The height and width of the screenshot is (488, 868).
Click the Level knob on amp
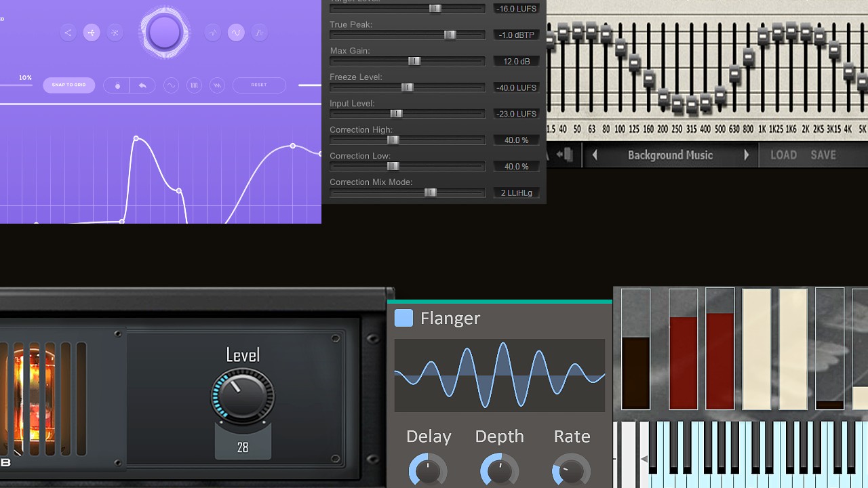(243, 396)
